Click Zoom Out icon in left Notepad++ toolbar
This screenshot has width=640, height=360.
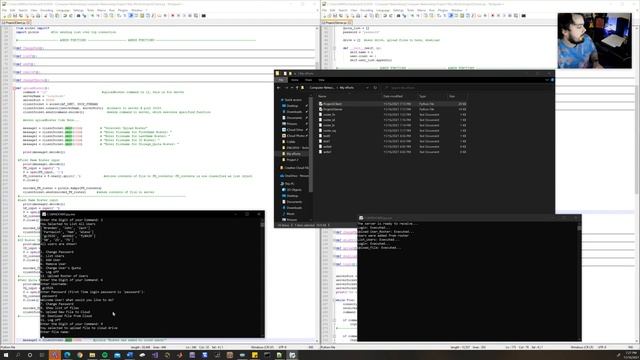tap(98, 16)
